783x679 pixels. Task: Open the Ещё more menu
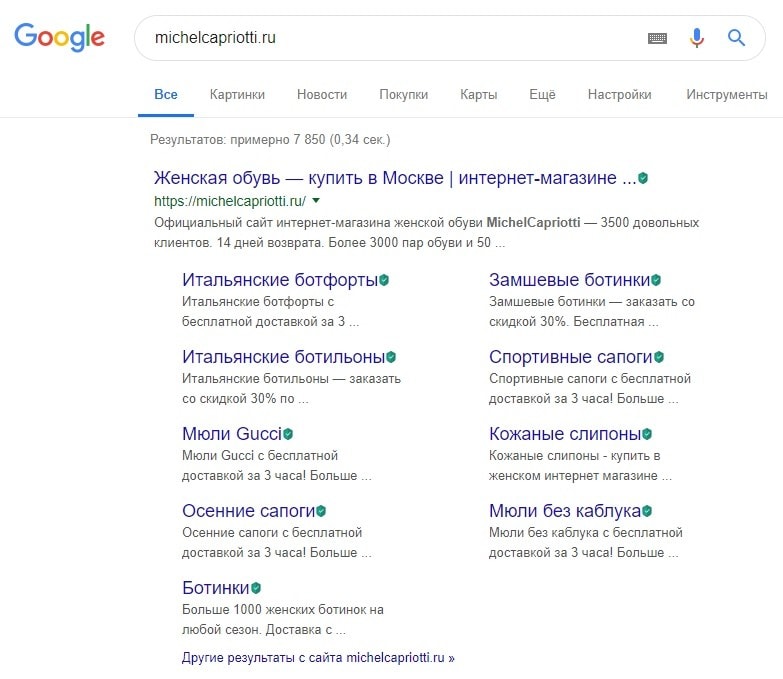(542, 95)
